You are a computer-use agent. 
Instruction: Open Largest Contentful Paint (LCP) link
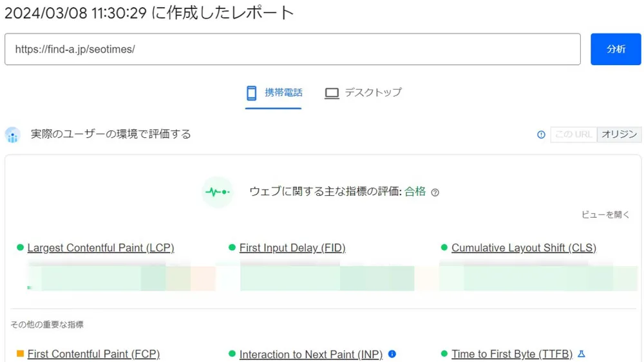[100, 248]
